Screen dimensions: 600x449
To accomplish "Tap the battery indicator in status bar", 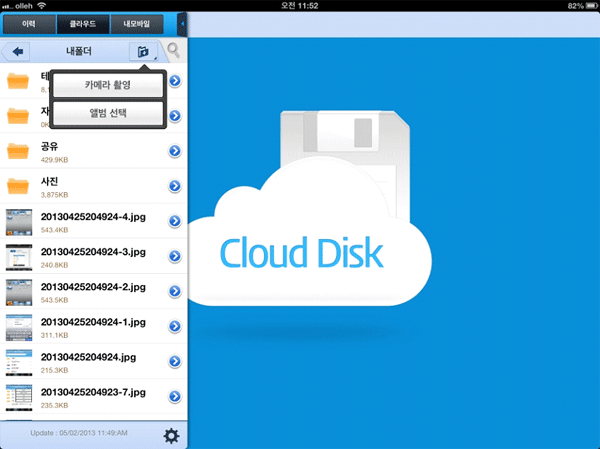I will (x=591, y=6).
